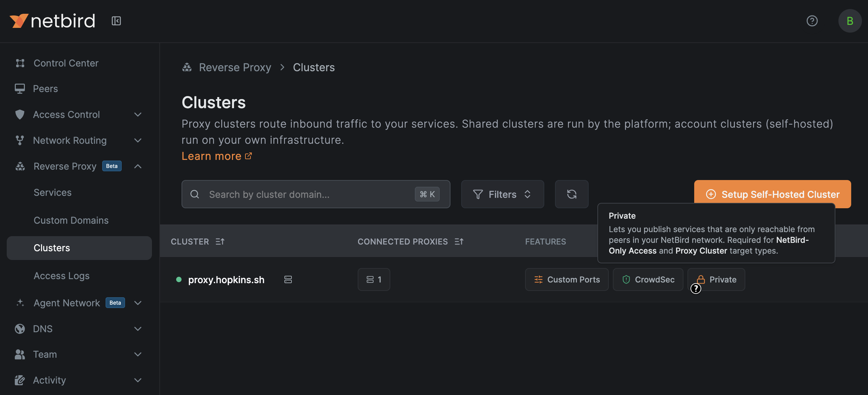Open the help question mark icon

click(x=812, y=21)
